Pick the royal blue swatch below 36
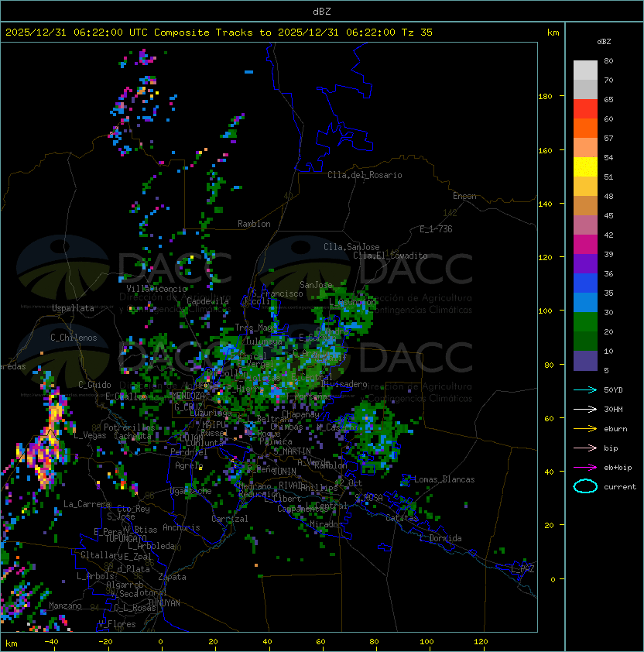Viewport: 644px width, 652px height. tap(585, 283)
